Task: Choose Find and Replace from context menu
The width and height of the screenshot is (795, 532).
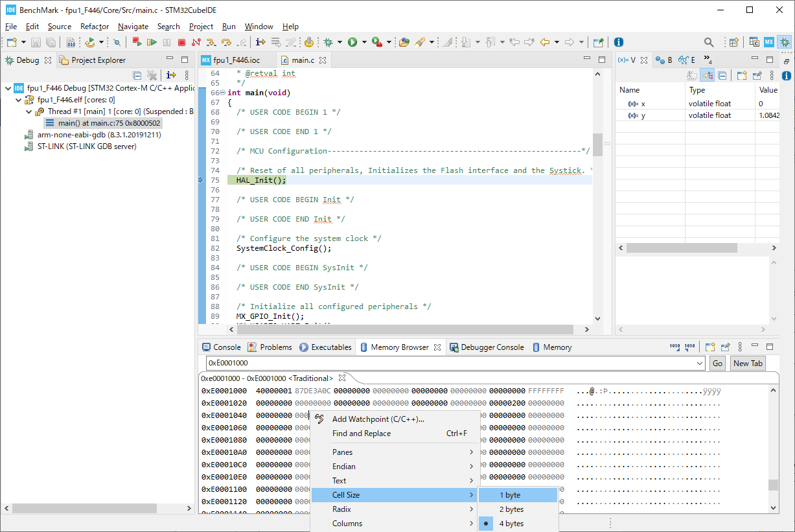Action: tap(395, 434)
